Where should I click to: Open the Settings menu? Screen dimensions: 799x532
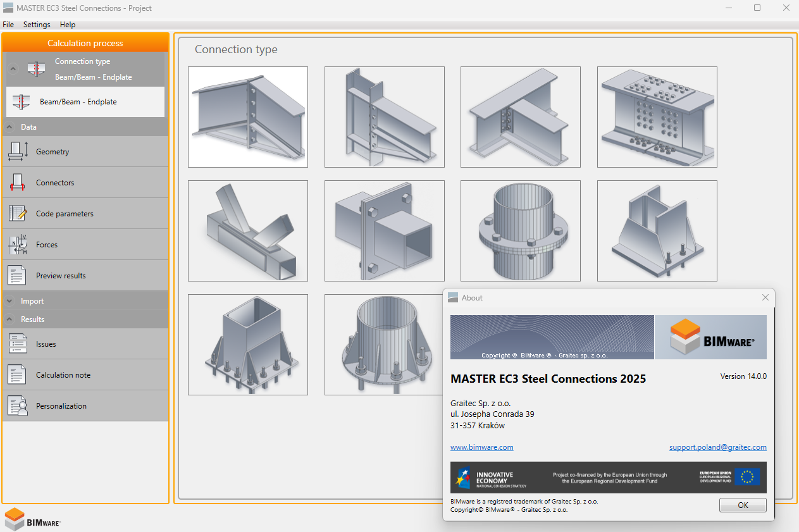[x=37, y=25]
